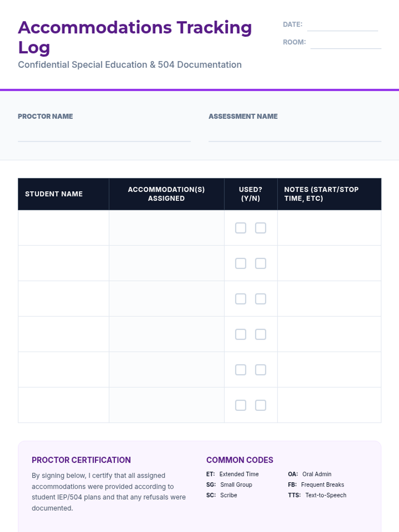Click the Notes column header
The image size is (399, 532).
[x=321, y=194]
